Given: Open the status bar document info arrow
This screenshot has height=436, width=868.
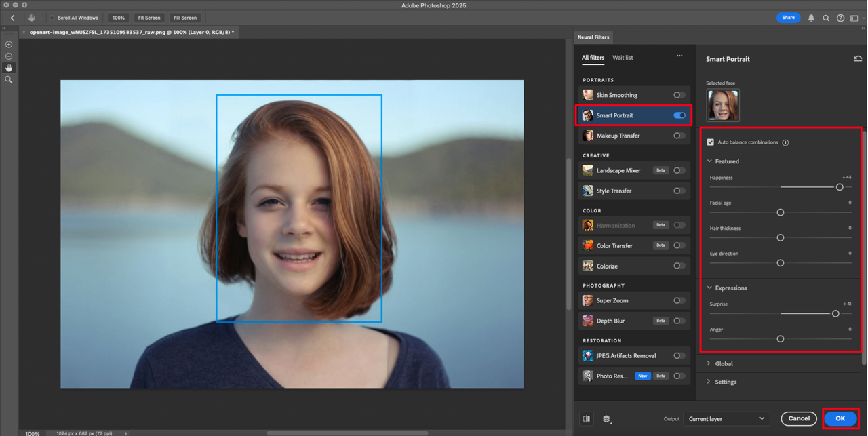Looking at the screenshot, I should pos(125,433).
